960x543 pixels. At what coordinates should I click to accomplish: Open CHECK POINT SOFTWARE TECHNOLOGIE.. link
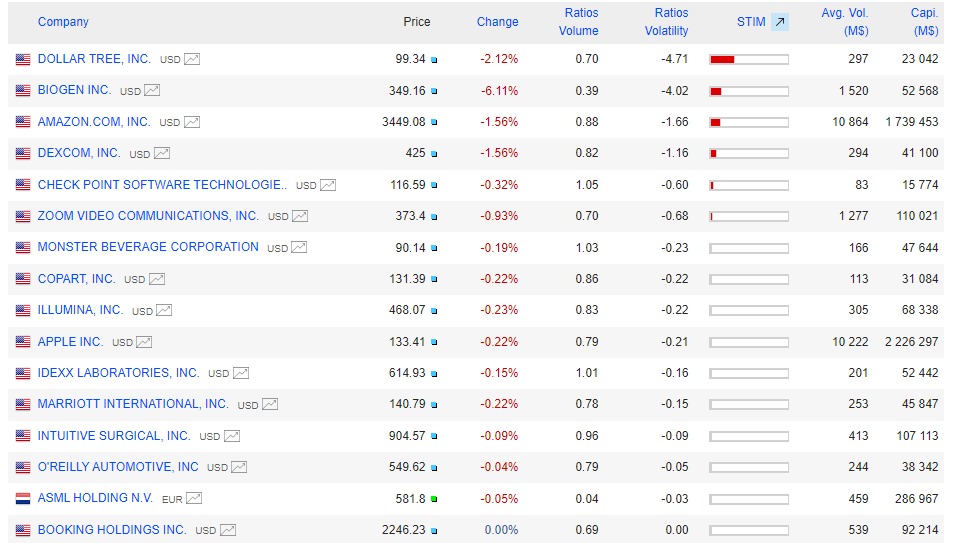click(x=162, y=184)
